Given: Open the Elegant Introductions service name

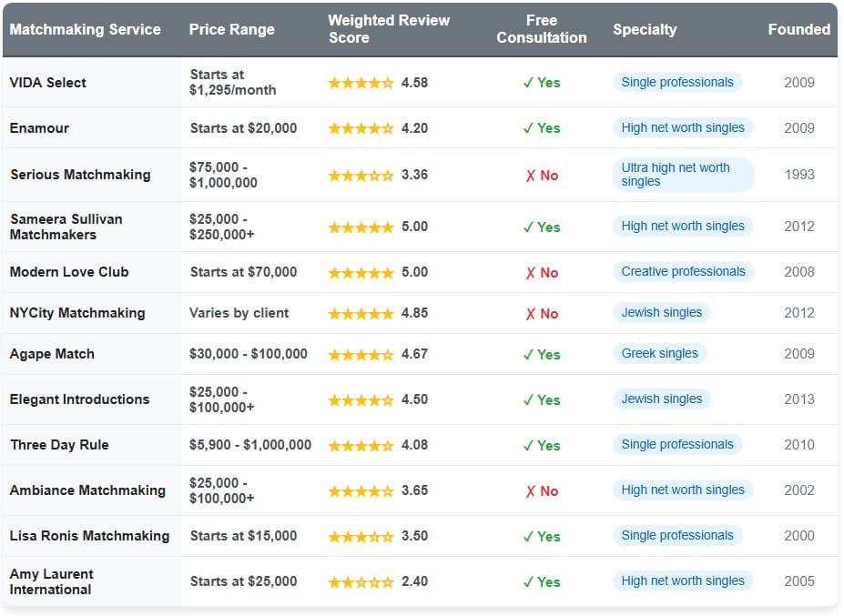Looking at the screenshot, I should pyautogui.click(x=79, y=399).
